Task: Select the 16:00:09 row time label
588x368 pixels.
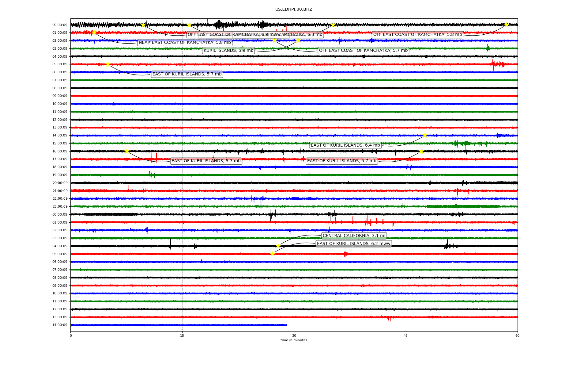Action: 60,151
